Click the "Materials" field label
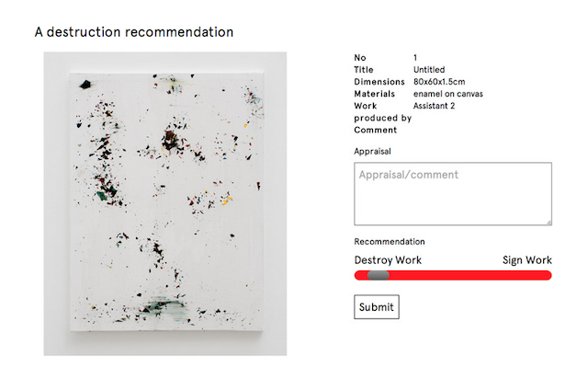 click(375, 93)
